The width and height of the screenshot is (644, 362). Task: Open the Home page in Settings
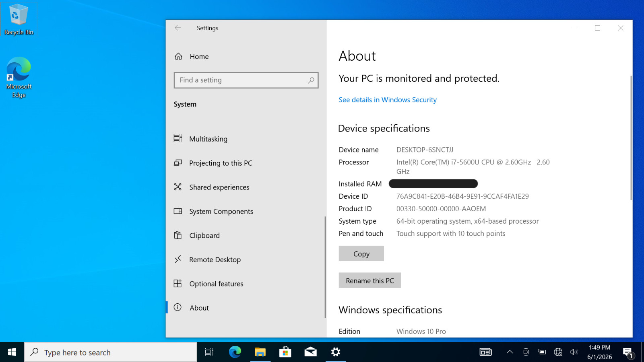tap(246, 56)
